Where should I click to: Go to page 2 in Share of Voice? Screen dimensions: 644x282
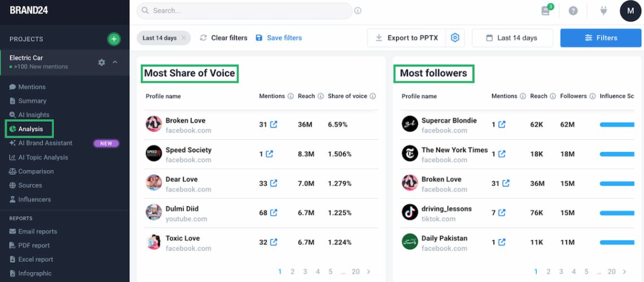click(x=293, y=271)
